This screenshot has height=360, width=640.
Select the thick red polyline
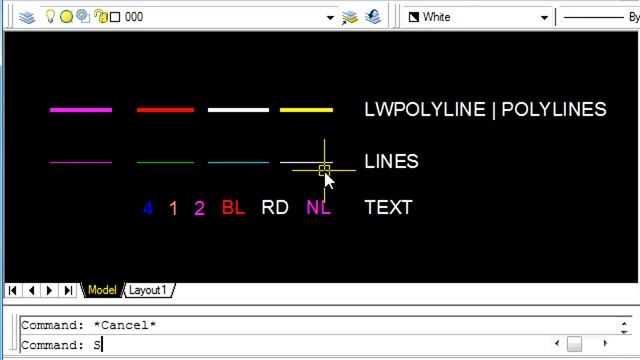click(165, 110)
